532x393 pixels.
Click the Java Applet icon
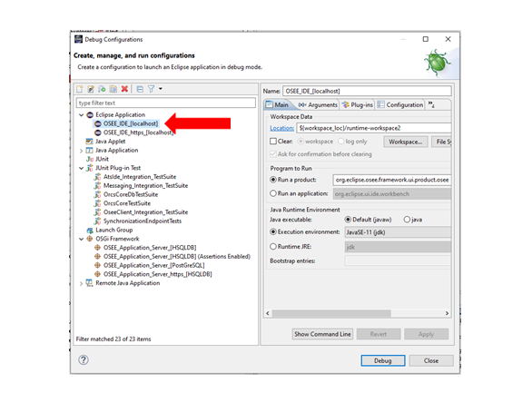click(90, 142)
